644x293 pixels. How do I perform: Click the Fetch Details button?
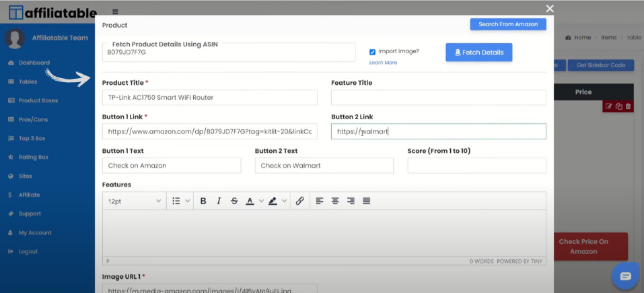(479, 53)
